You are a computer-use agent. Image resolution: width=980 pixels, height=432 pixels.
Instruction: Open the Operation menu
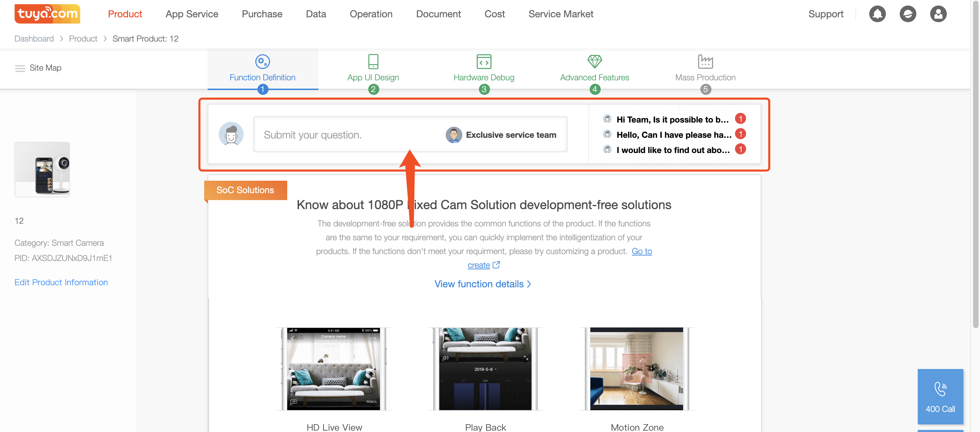point(371,14)
